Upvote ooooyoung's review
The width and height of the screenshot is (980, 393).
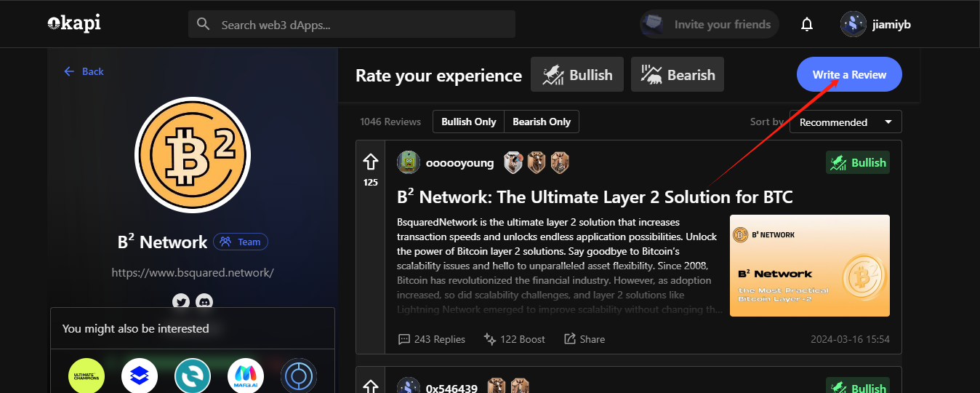(x=371, y=162)
